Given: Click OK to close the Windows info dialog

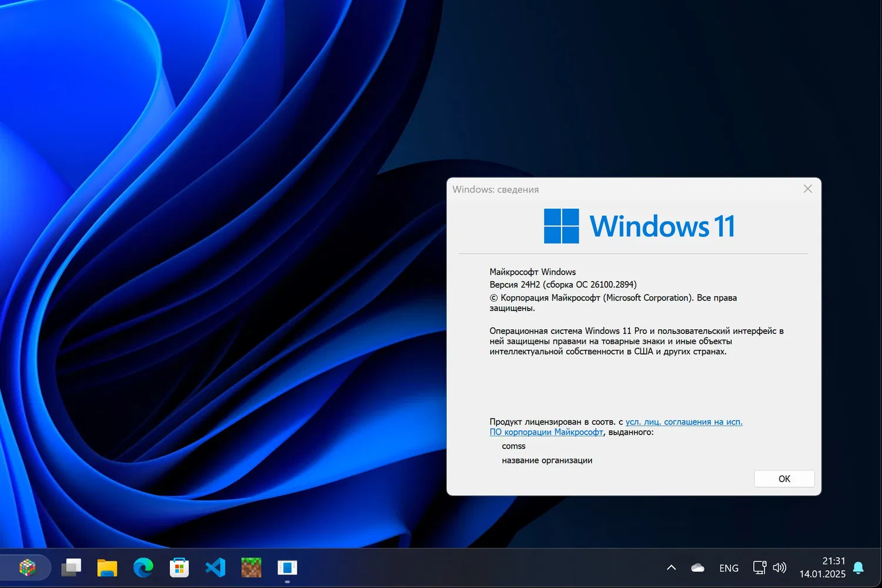Looking at the screenshot, I should pos(784,478).
